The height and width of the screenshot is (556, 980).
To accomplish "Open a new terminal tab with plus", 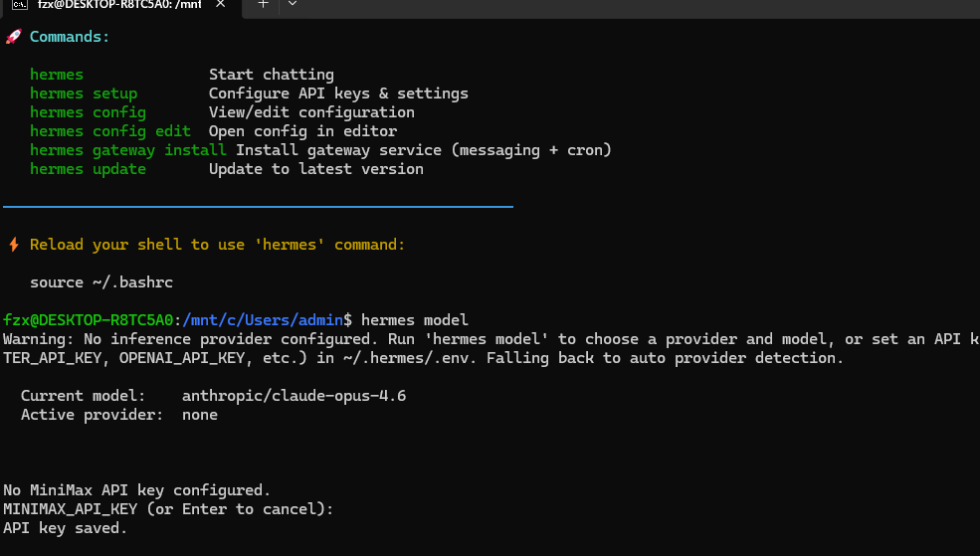I will click(x=263, y=4).
